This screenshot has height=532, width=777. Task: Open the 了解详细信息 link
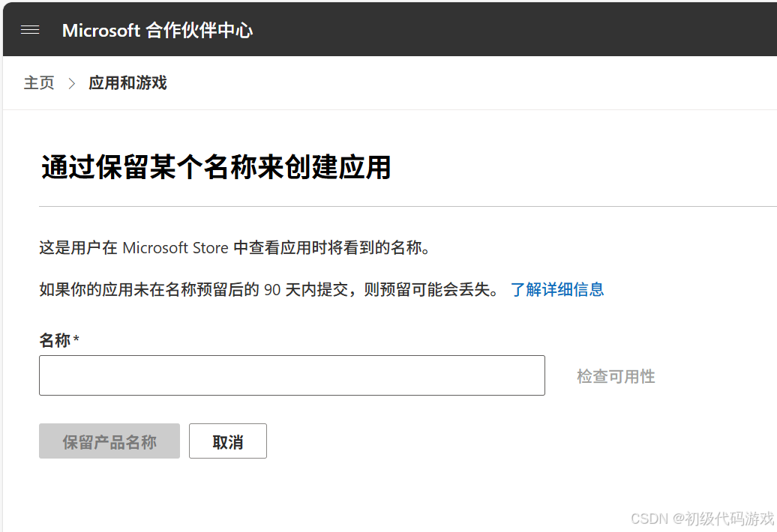pos(557,289)
